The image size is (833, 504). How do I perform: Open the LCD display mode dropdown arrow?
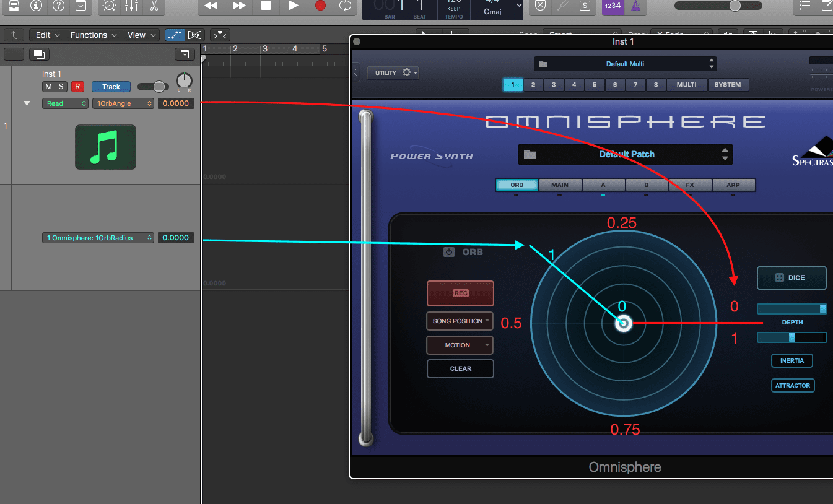519,6
